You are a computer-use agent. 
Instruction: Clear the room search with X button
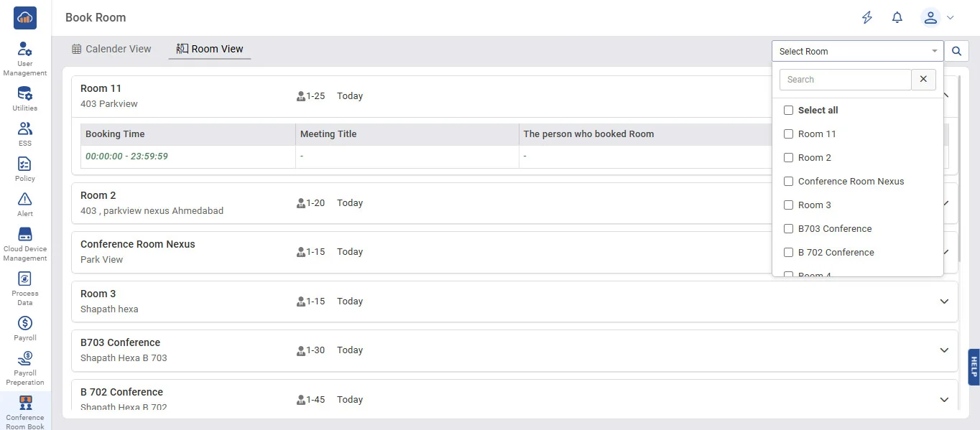pos(923,80)
